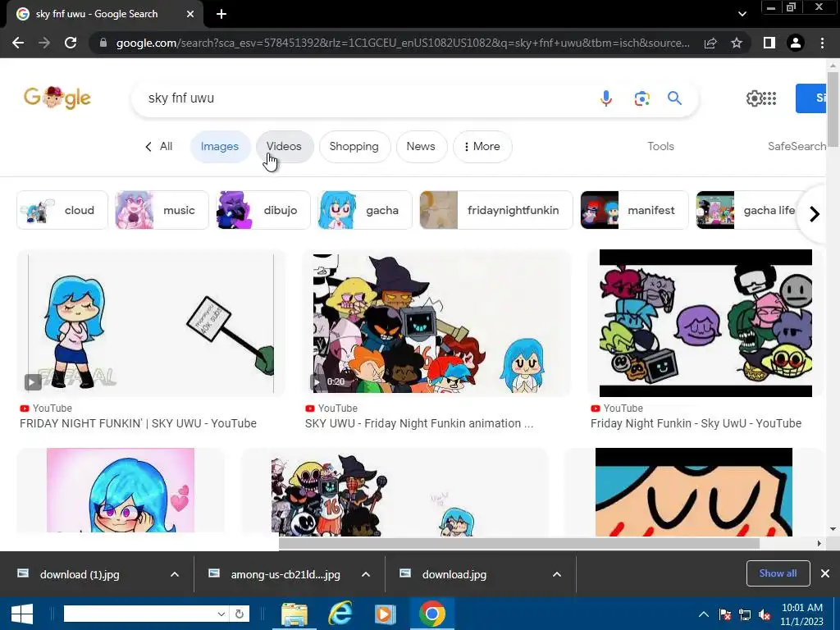The width and height of the screenshot is (840, 630).
Task: Start voice search with the microphone
Action: [606, 98]
